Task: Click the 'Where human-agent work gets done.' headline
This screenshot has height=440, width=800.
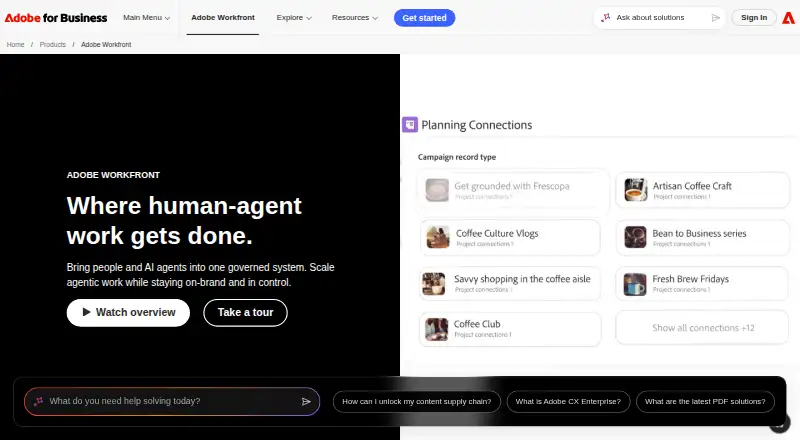Action: click(184, 221)
